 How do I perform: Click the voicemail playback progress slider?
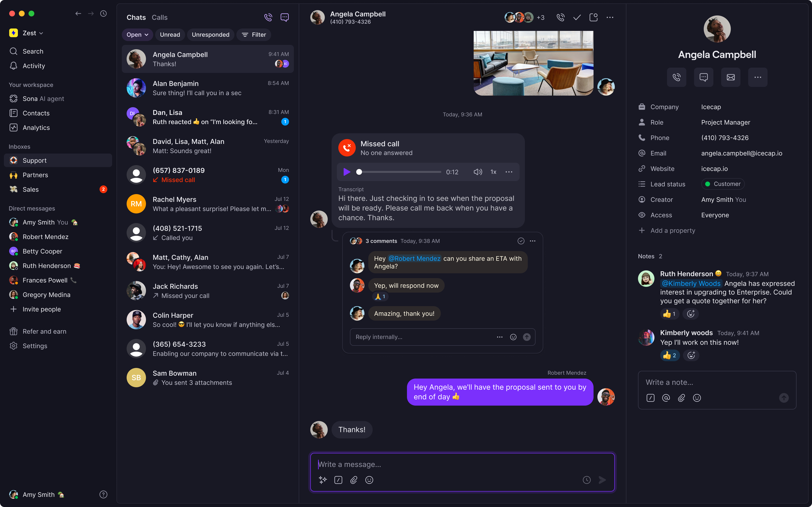click(400, 172)
